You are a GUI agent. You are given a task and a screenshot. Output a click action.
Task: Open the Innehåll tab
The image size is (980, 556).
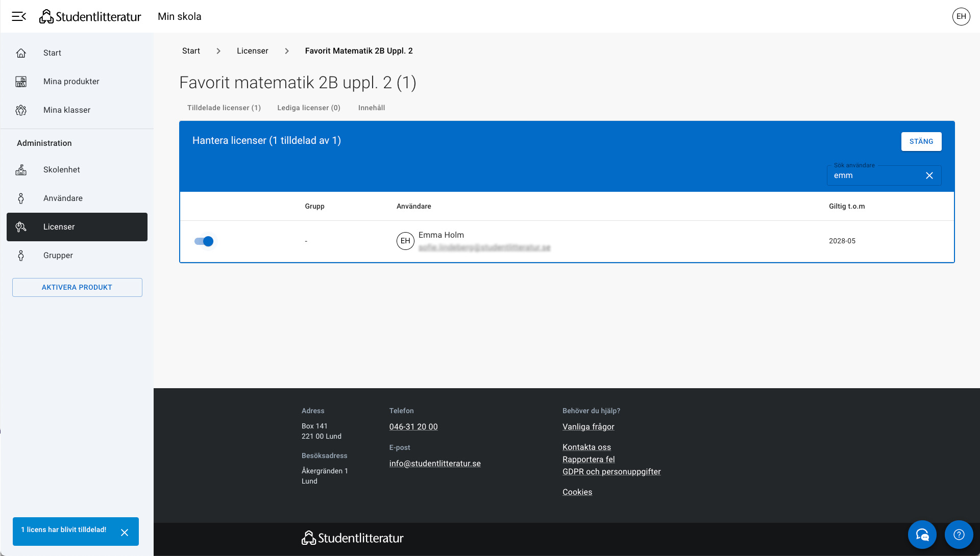point(371,108)
